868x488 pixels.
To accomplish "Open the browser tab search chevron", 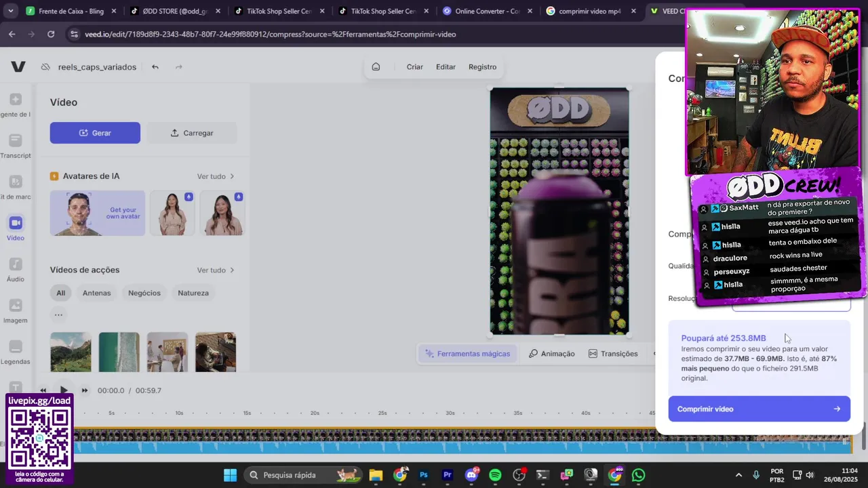I will point(11,11).
